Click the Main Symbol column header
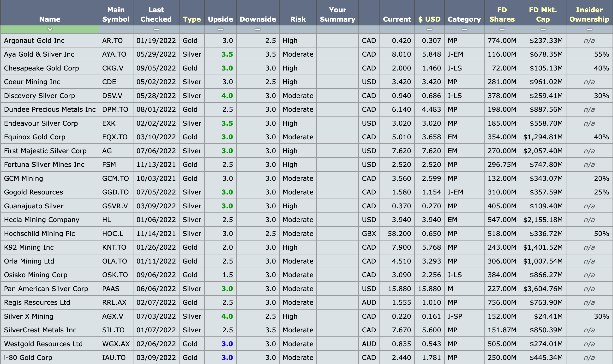613x364 pixels. (116, 14)
